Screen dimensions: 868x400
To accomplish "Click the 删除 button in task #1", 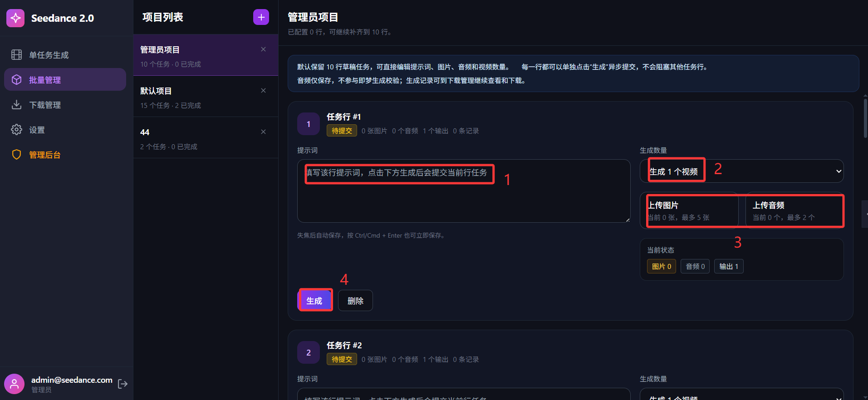I will tap(355, 301).
